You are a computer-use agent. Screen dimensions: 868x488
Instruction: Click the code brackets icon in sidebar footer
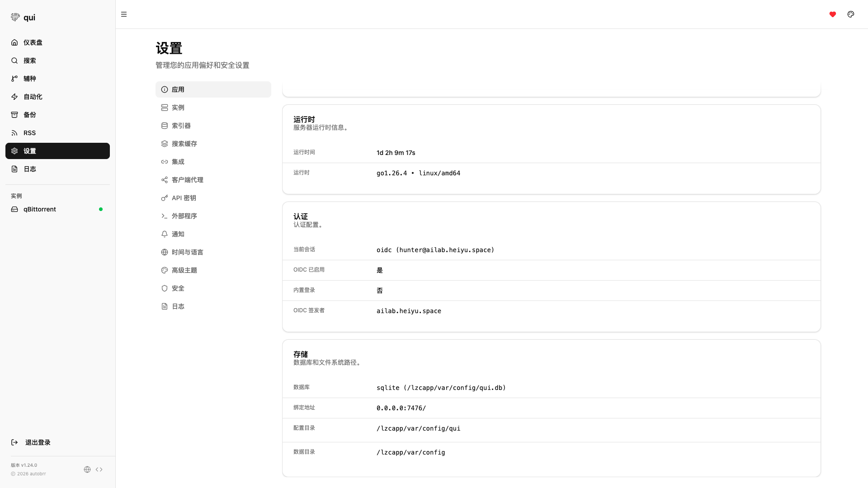99,469
